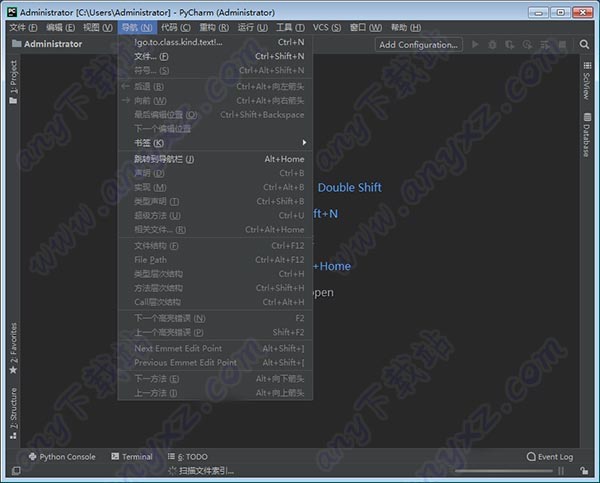
Task: Choose Call层次结构 menu entry
Action: [215, 302]
